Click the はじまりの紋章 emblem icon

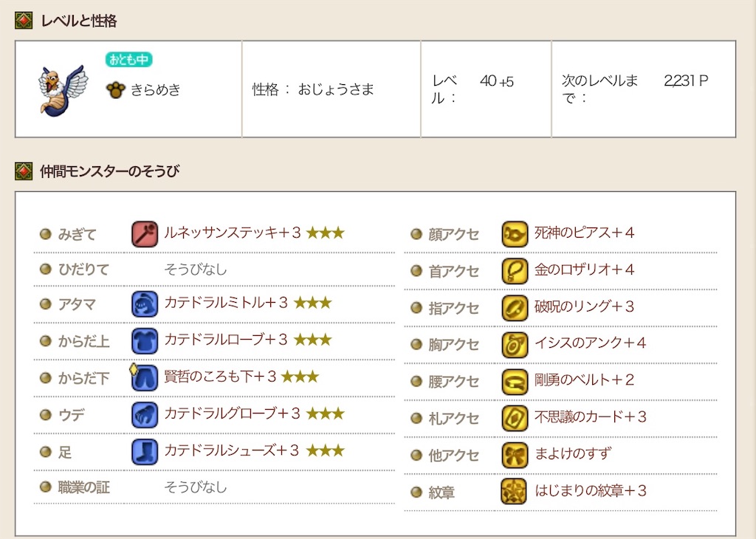[x=514, y=492]
